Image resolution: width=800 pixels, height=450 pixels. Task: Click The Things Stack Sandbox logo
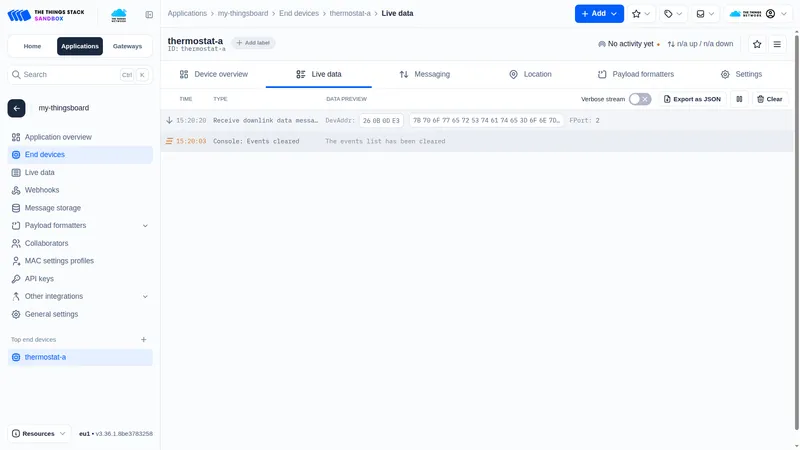click(x=46, y=15)
